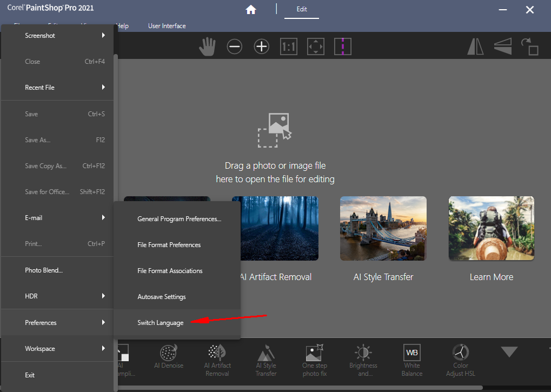This screenshot has width=551, height=392.
Task: Click the Zoom Out minus icon
Action: (x=234, y=46)
